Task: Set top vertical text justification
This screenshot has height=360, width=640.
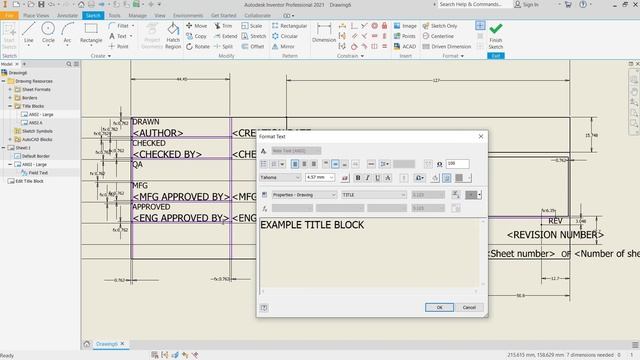Action: point(326,164)
